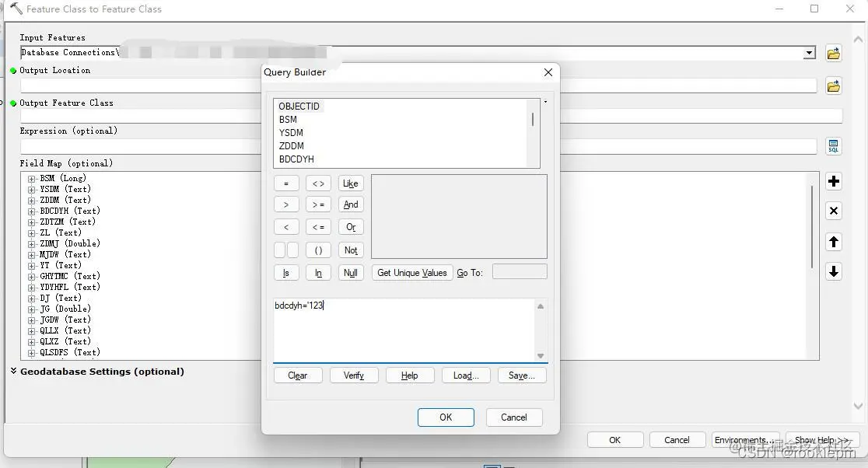Insert the less-or-equal operator

[318, 227]
